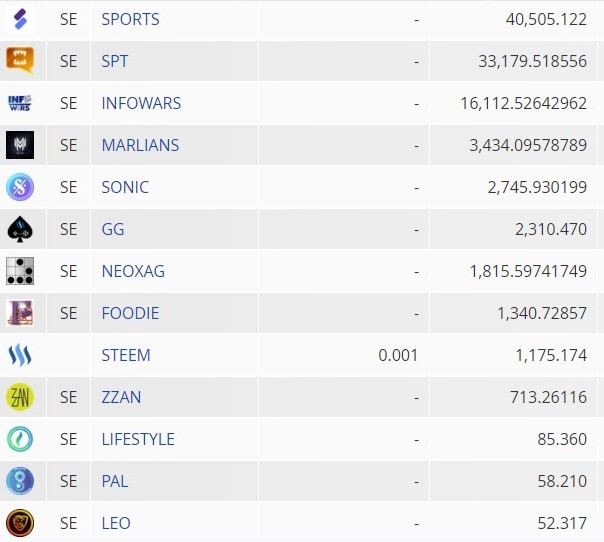
Task: Click the STEEM 0.001 value cell
Action: (x=398, y=355)
